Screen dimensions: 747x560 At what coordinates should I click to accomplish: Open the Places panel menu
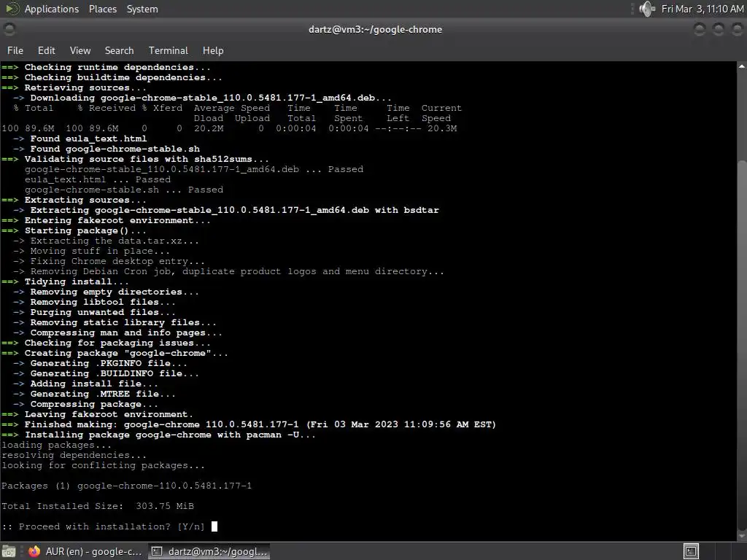[102, 9]
